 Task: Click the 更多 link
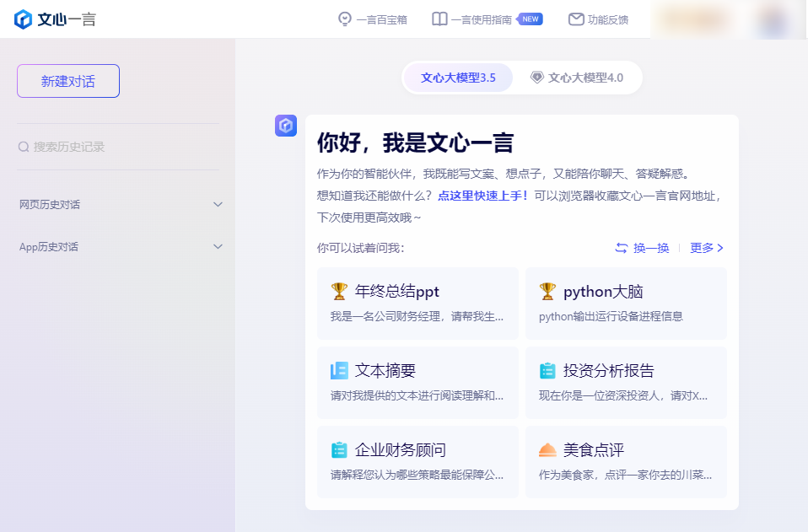pos(707,248)
